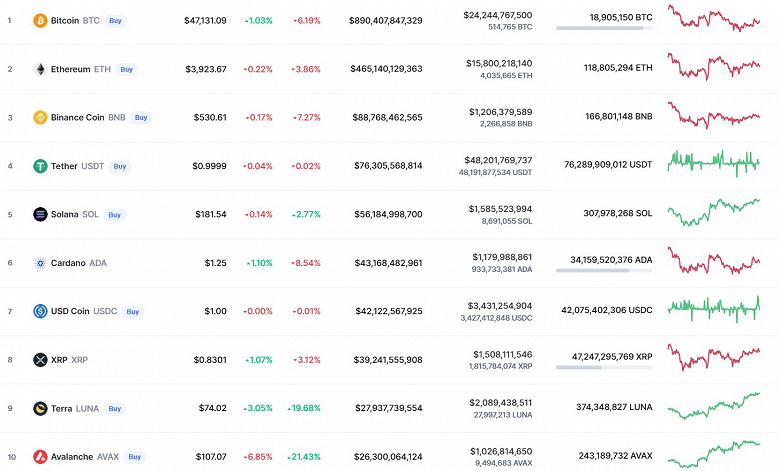
Task: Click the Solana logo icon
Action: [40, 214]
